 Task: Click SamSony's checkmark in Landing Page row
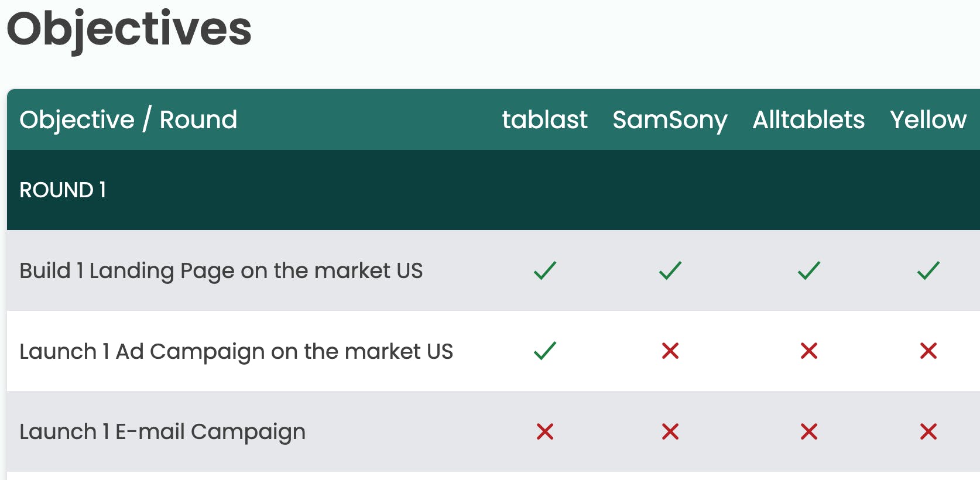point(670,270)
